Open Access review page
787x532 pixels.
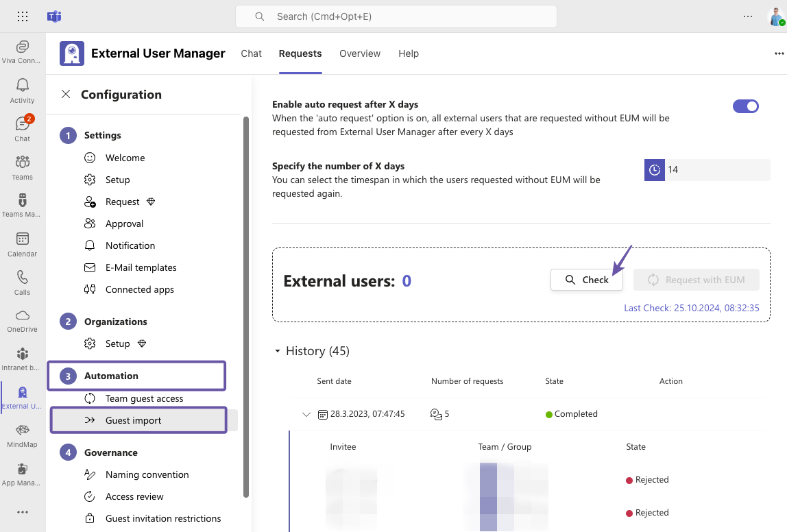[134, 497]
